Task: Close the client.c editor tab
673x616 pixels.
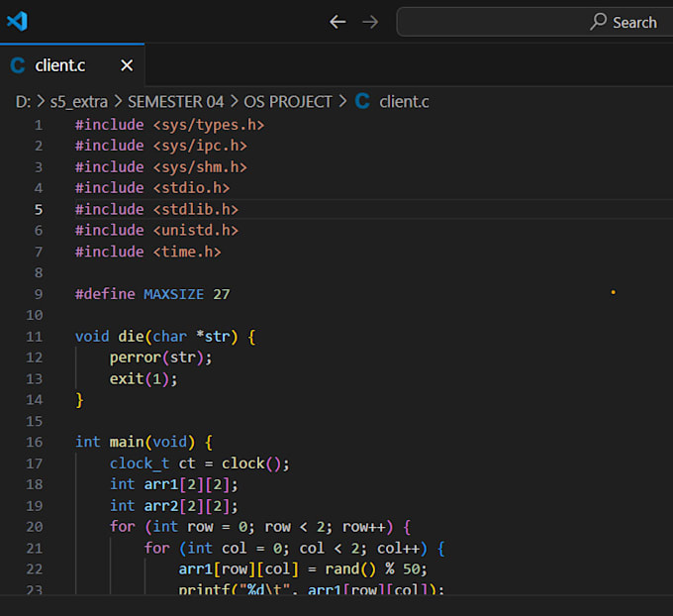Action: 127,65
